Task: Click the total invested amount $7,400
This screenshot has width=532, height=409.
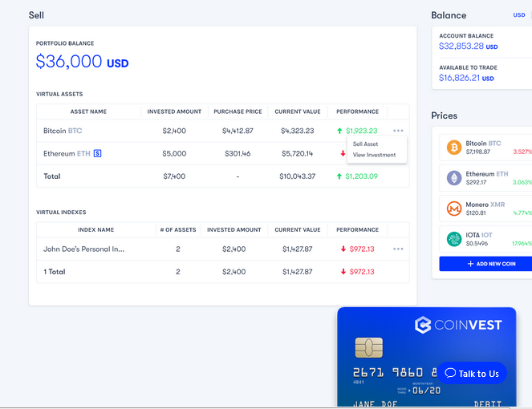Action: (x=174, y=176)
